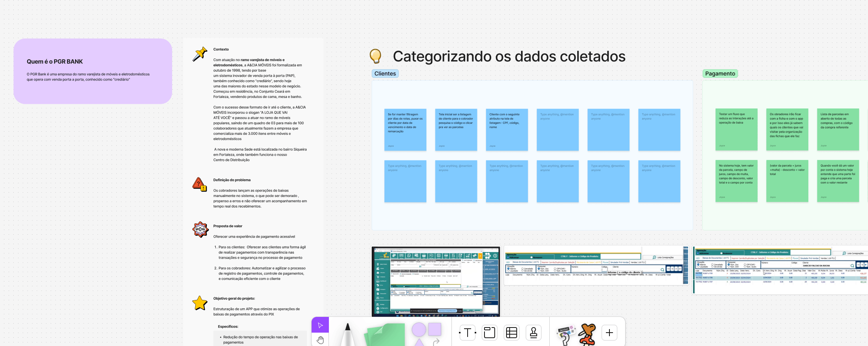Screen dimensions: 868x346
Task: Select the Clientes section label
Action: point(385,74)
